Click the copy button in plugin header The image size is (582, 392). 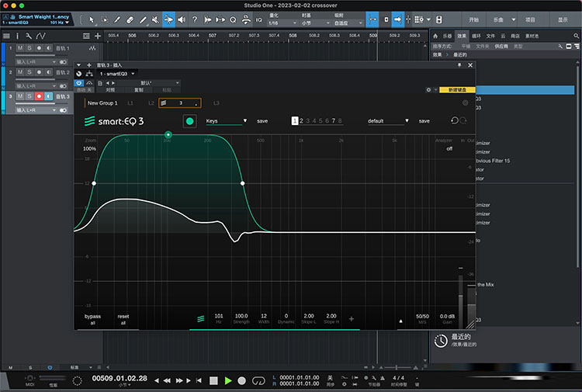[138, 90]
